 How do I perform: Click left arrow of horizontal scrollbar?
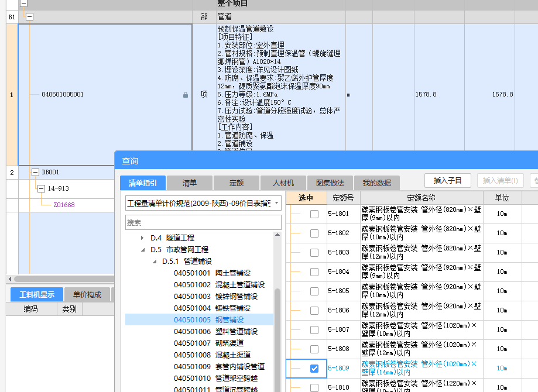pos(10,279)
